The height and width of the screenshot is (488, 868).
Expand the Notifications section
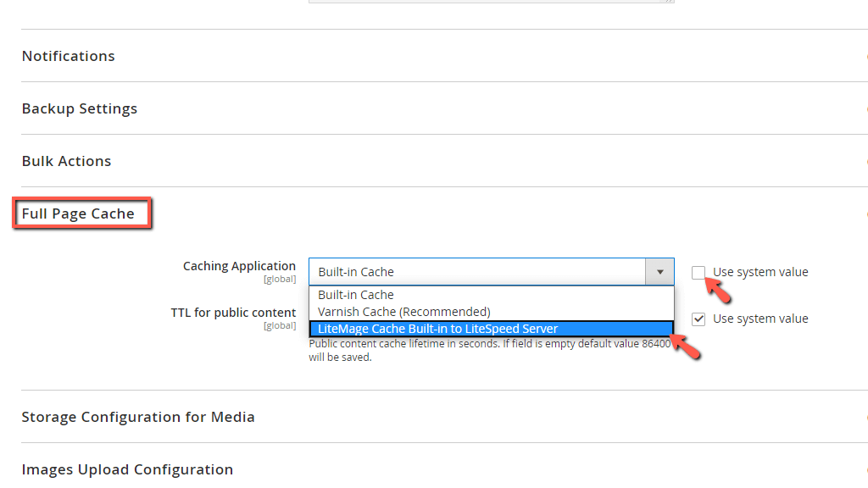point(68,56)
